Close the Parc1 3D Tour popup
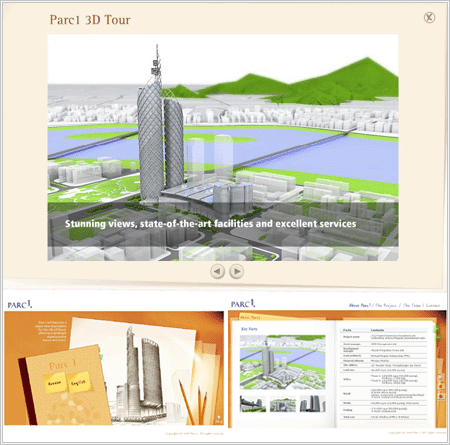This screenshot has height=445, width=450. point(429,17)
